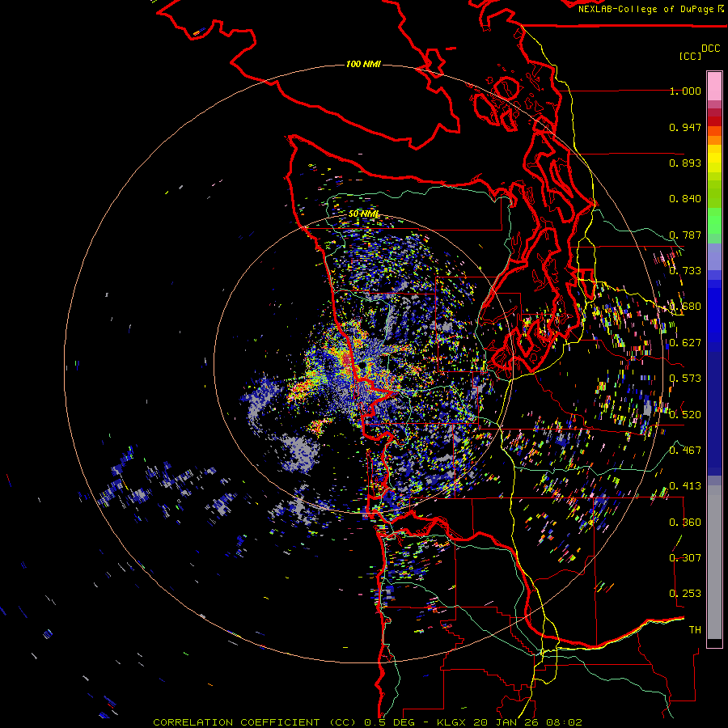Select the 1.000 scale value
728x728 pixels.
point(685,91)
